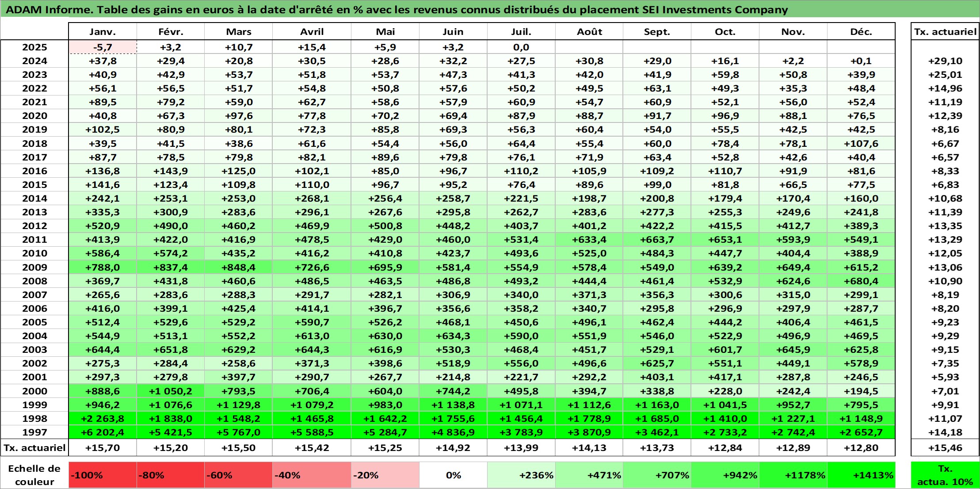Select the 2020 row label
The image size is (980, 489).
coord(35,116)
